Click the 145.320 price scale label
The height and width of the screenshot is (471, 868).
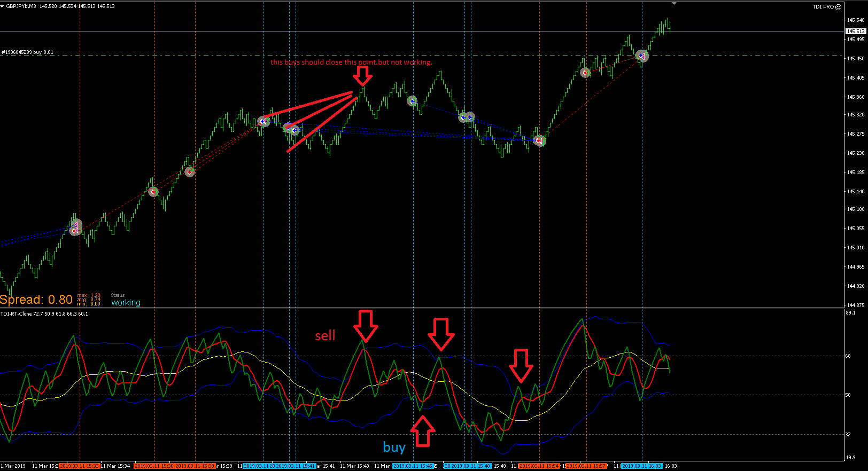point(856,114)
